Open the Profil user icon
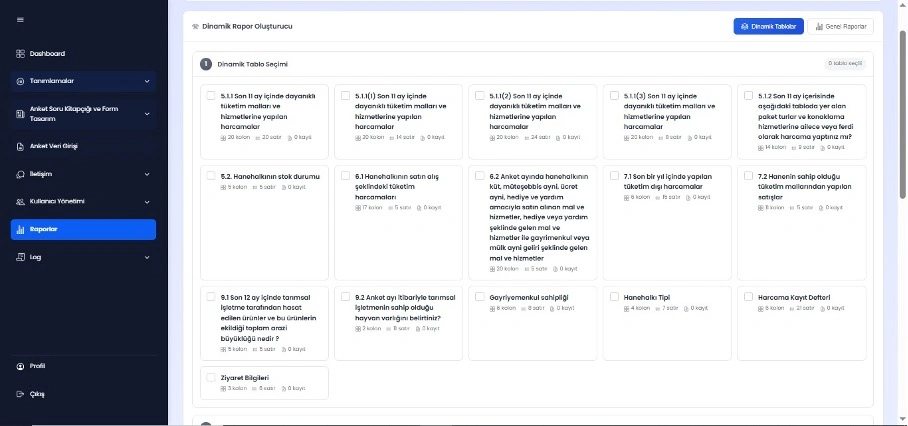Viewport: 908px width, 426px height. click(21, 366)
